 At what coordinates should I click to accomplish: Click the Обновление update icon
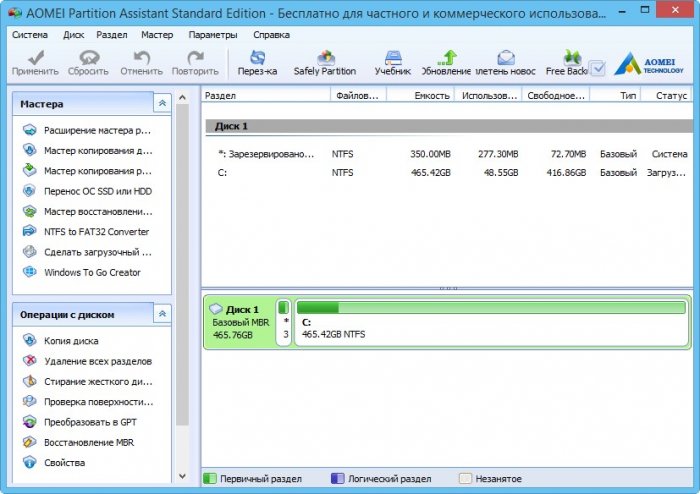446,63
